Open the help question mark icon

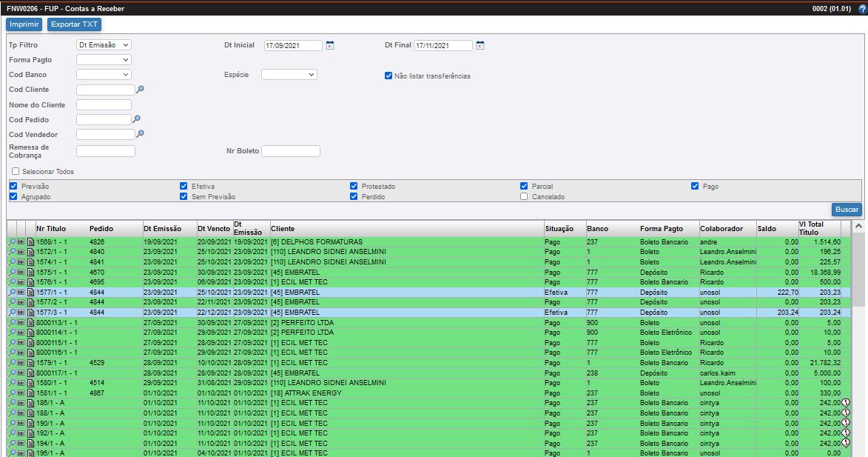click(862, 9)
